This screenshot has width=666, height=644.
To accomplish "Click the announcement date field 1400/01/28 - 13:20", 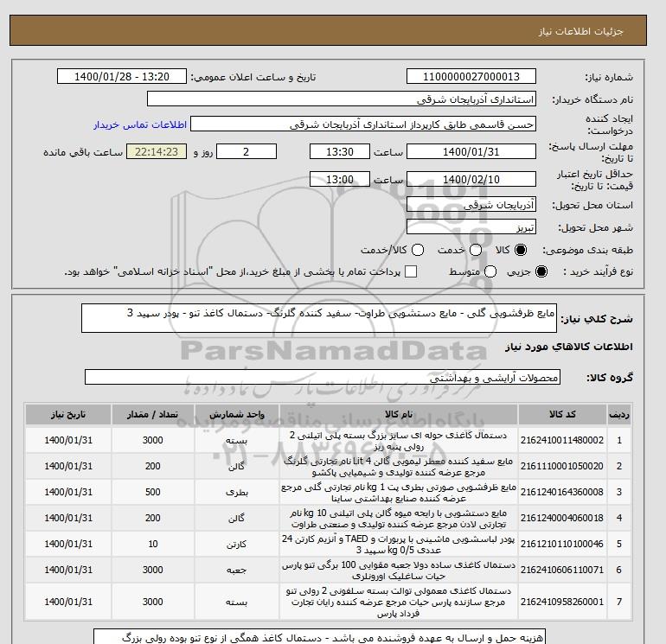I will (121, 76).
